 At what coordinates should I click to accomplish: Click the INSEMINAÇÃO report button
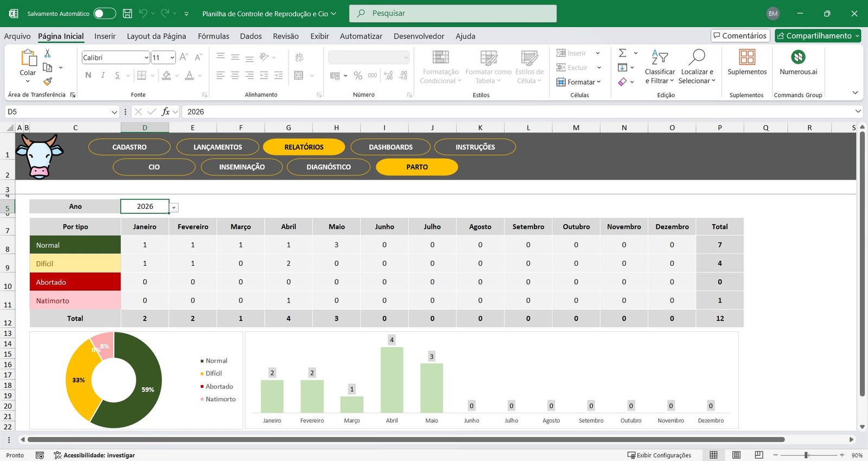coord(242,167)
